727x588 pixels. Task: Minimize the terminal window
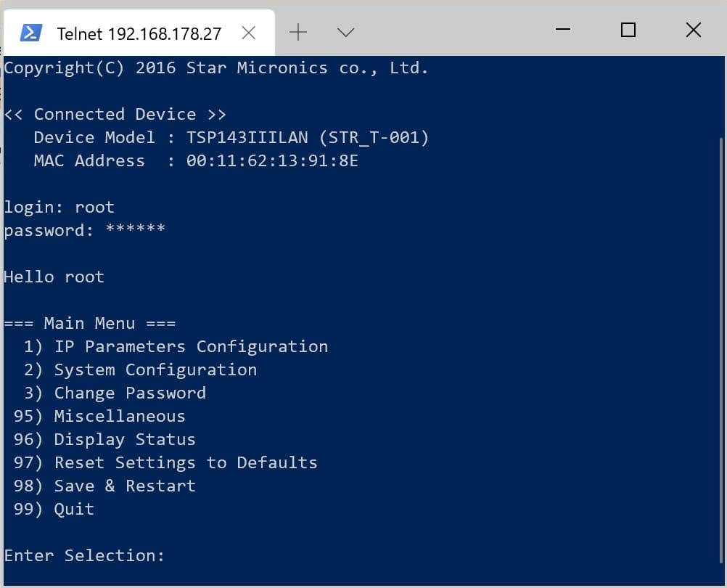(563, 30)
